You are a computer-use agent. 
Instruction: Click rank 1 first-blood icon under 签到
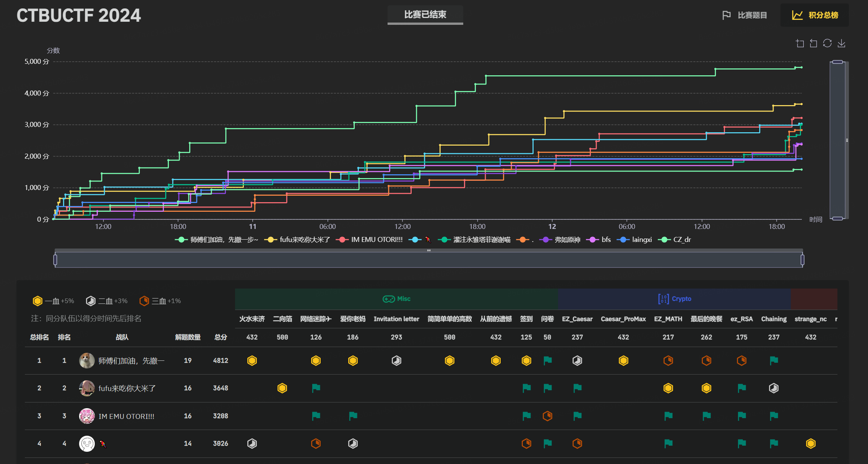pos(526,360)
